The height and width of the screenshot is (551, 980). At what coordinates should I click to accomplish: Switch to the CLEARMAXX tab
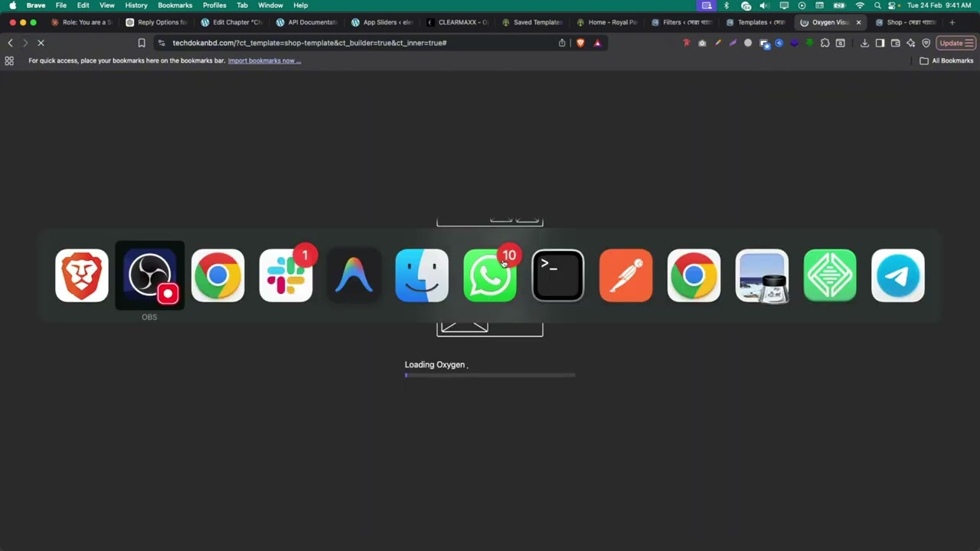click(x=456, y=22)
